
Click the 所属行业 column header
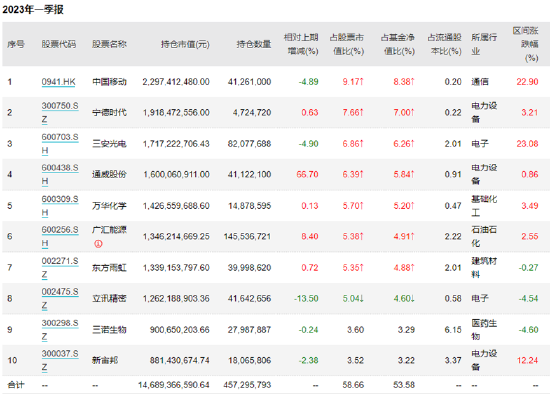pyautogui.click(x=484, y=44)
